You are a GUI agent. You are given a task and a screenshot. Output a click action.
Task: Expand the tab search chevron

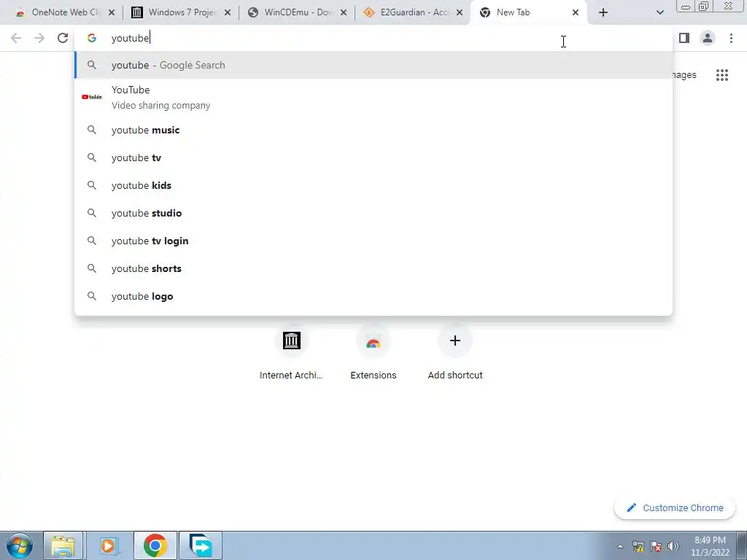pyautogui.click(x=659, y=12)
